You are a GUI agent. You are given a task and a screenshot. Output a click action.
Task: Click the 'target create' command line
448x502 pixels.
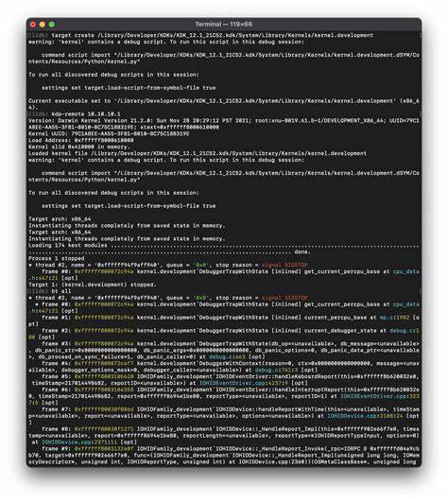[x=200, y=35]
